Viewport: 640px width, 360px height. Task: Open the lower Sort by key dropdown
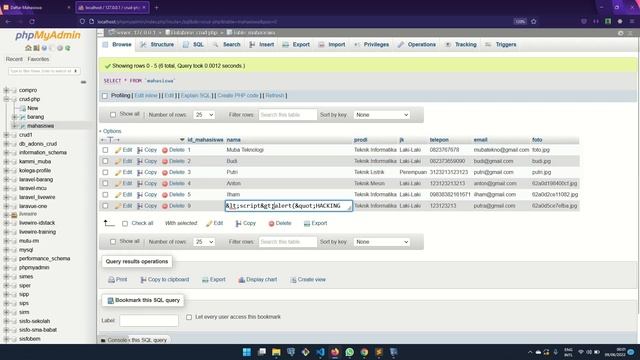[381, 242]
